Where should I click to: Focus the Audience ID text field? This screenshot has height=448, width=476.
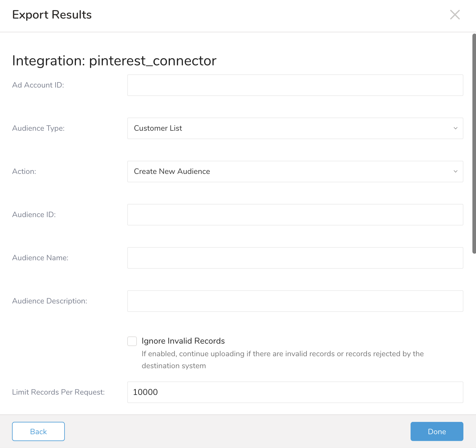tap(295, 215)
